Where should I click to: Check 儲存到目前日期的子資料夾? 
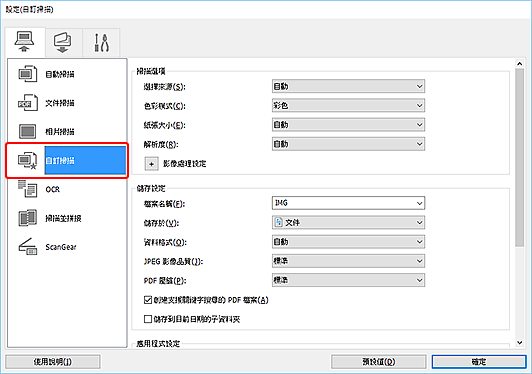(x=148, y=319)
